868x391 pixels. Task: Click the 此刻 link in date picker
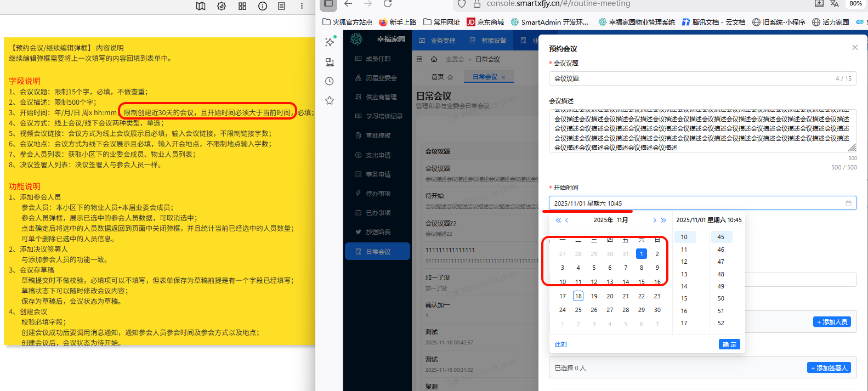(x=560, y=345)
